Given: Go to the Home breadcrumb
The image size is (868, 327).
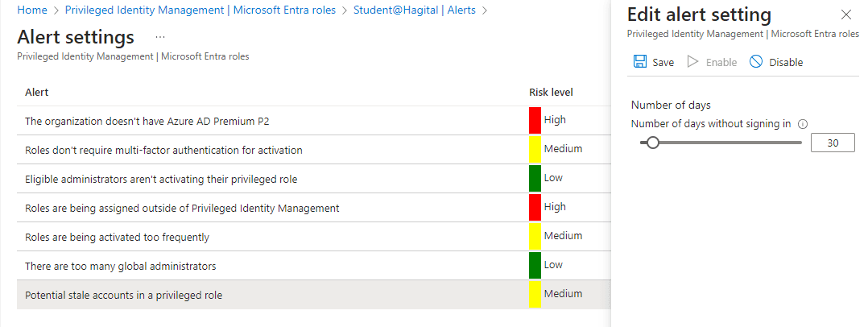Looking at the screenshot, I should click(31, 10).
